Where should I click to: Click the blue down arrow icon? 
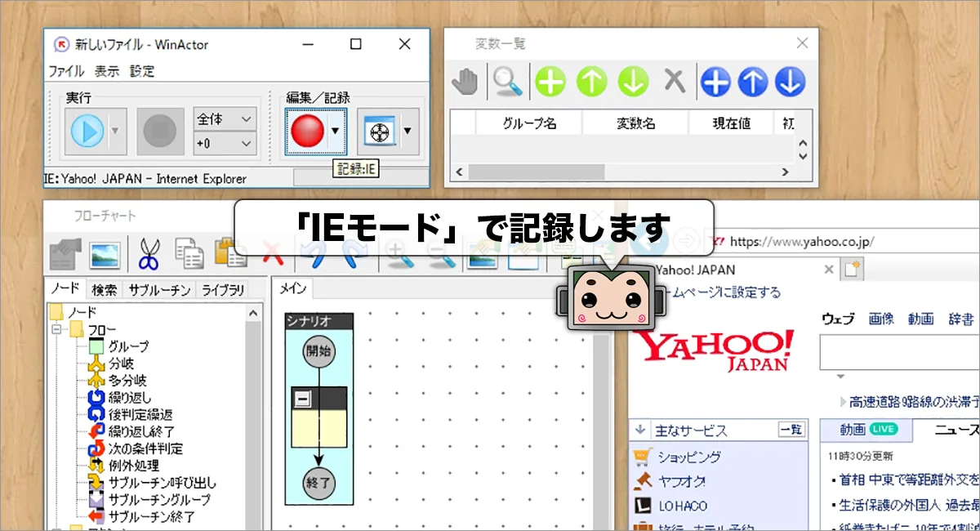(791, 82)
